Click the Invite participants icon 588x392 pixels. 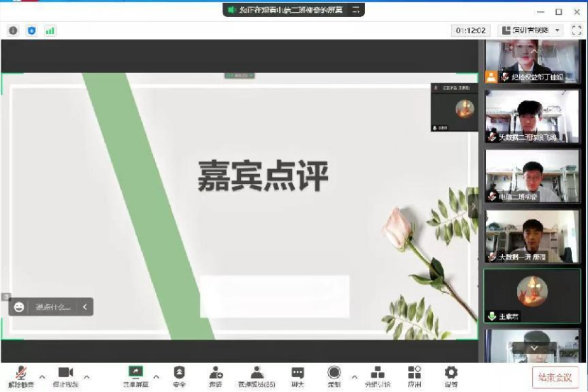[215, 375]
